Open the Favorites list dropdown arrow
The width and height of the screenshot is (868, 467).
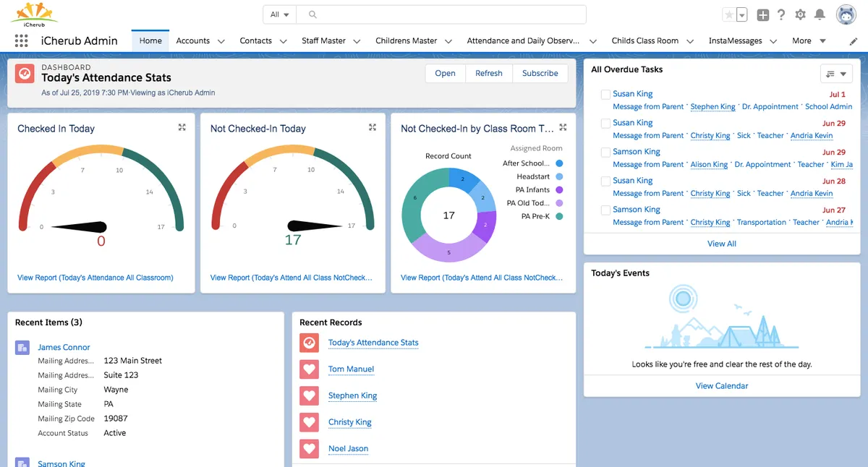(742, 15)
